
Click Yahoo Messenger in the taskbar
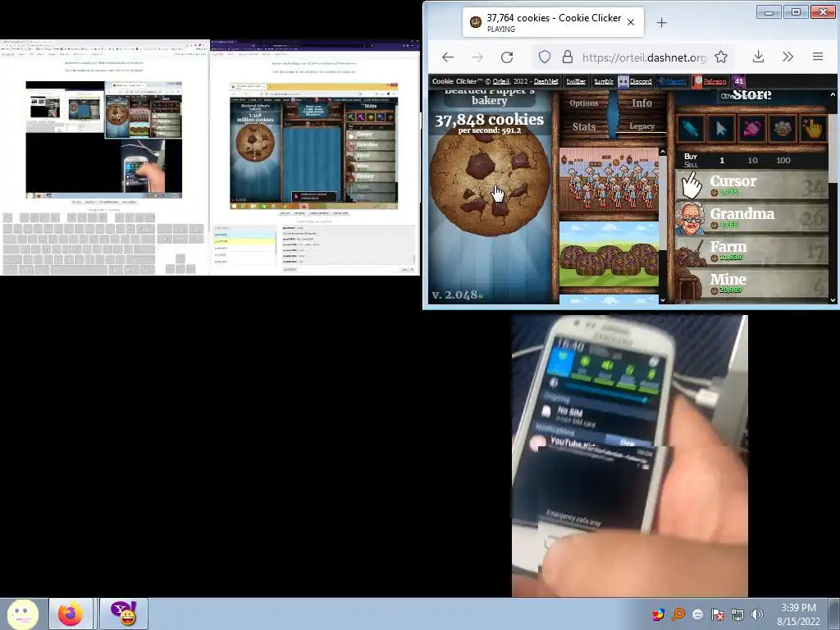click(x=123, y=614)
